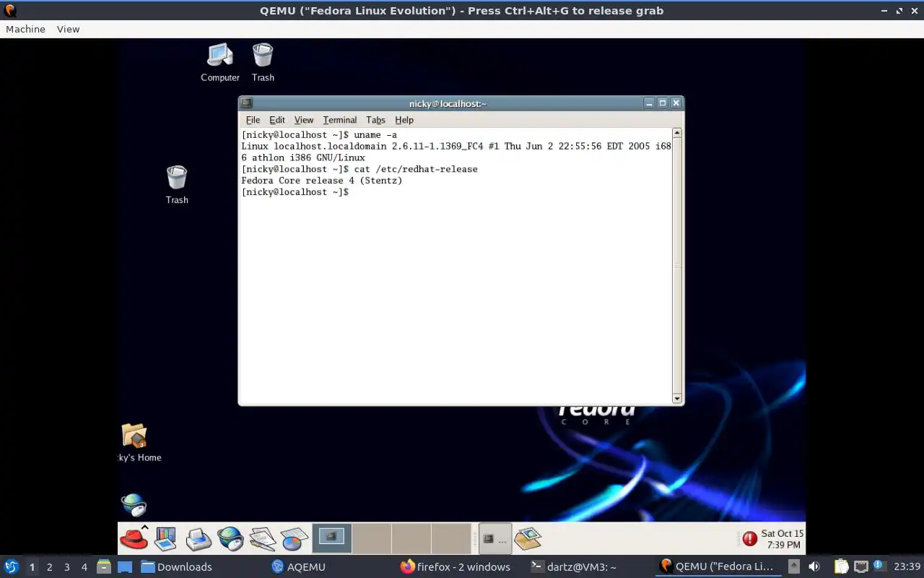This screenshot has width=924, height=578.
Task: Launch the word processor icon in panel
Action: tap(263, 539)
